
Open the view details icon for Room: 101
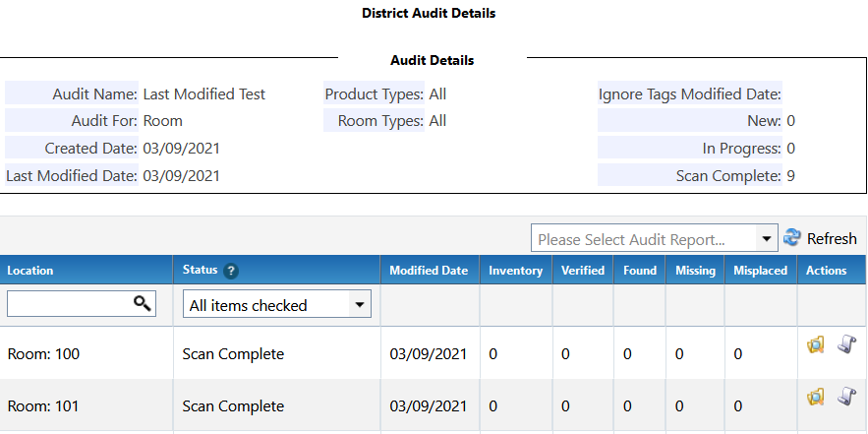point(816,397)
